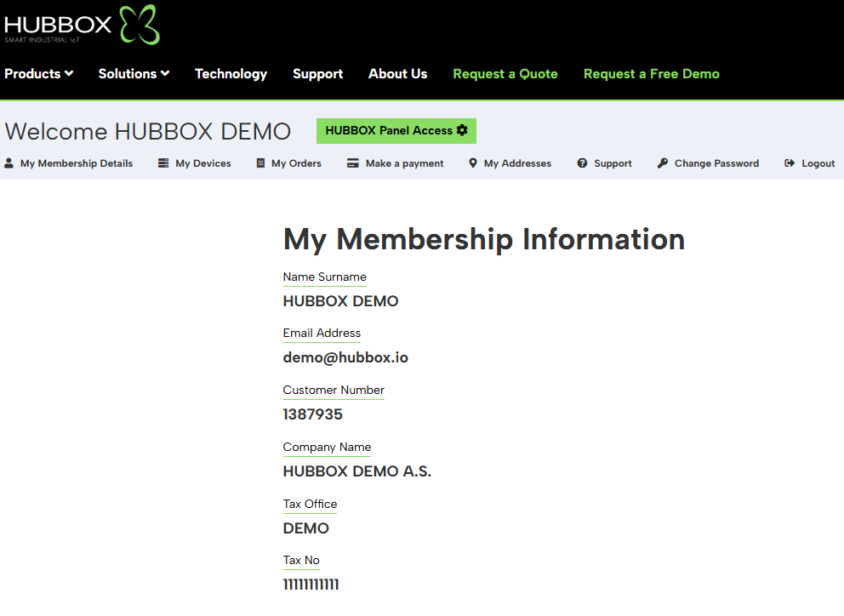Click the key icon beside Change Password
This screenshot has width=844, height=616.
[663, 163]
